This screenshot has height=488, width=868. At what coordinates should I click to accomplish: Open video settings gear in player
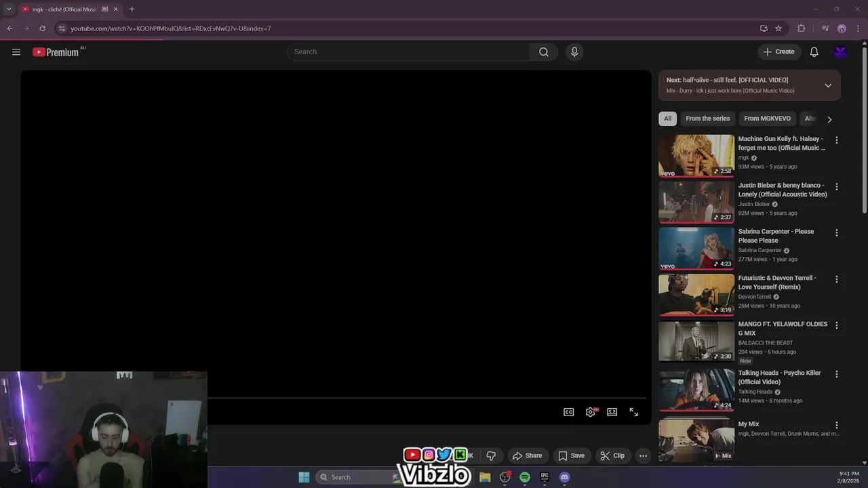coord(591,412)
